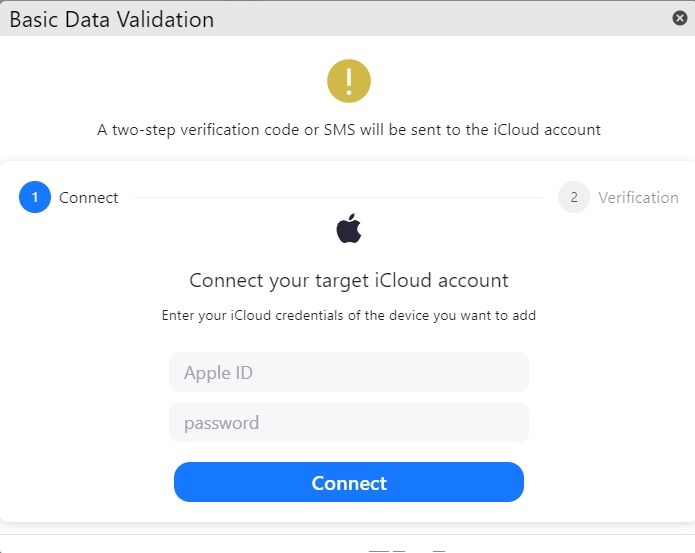Click the Enter your iCloud credentials instruction text

point(349,315)
